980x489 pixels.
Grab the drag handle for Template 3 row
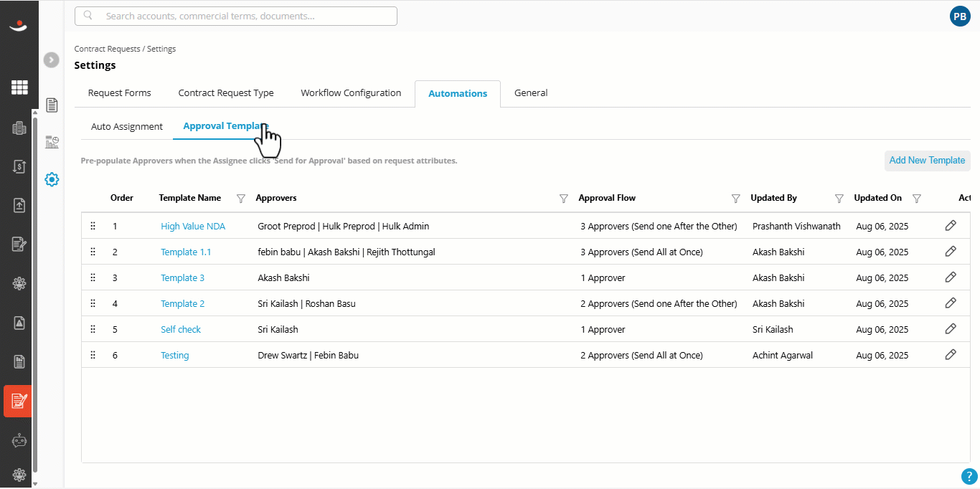coord(93,277)
